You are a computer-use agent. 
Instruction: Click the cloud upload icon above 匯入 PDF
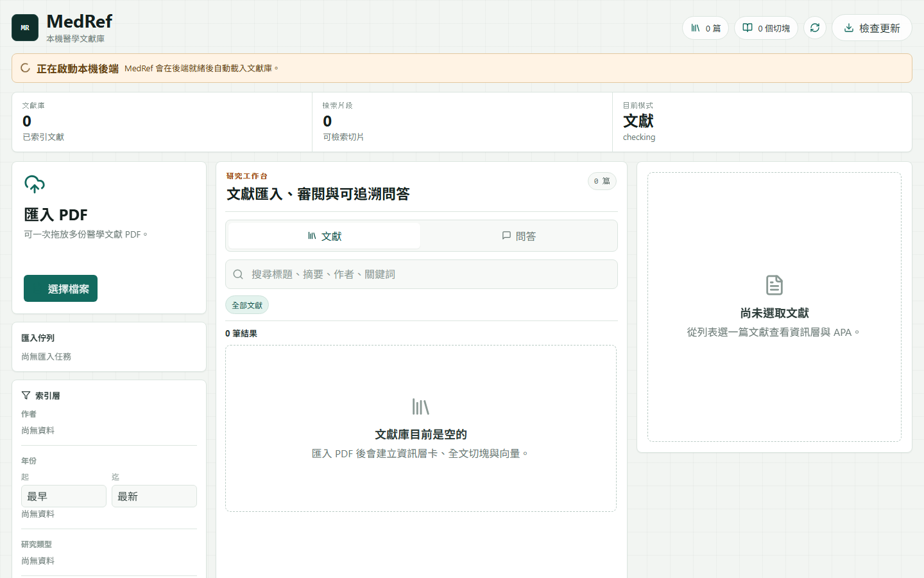[x=35, y=184]
